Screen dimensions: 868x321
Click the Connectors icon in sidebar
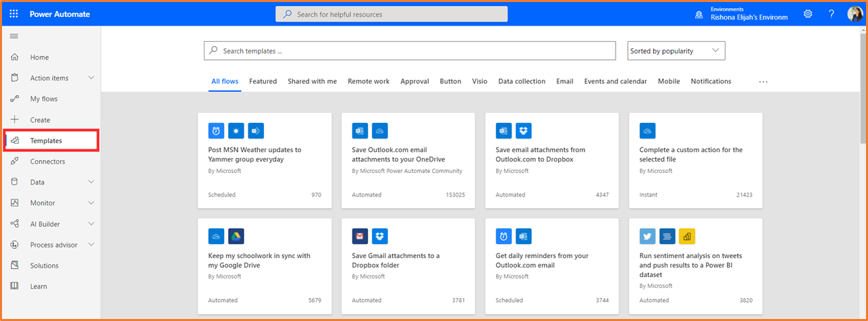point(15,162)
